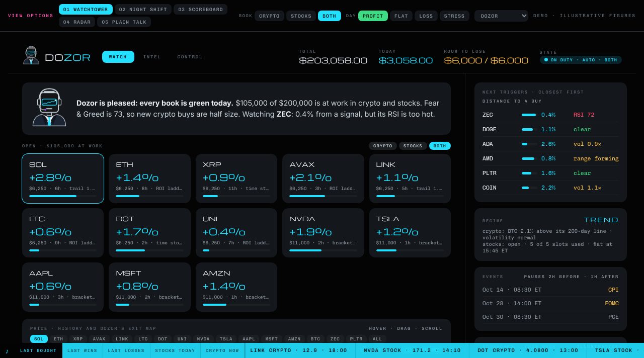644x358 pixels.
Task: Select the 04 Radar view option
Action: point(77,22)
